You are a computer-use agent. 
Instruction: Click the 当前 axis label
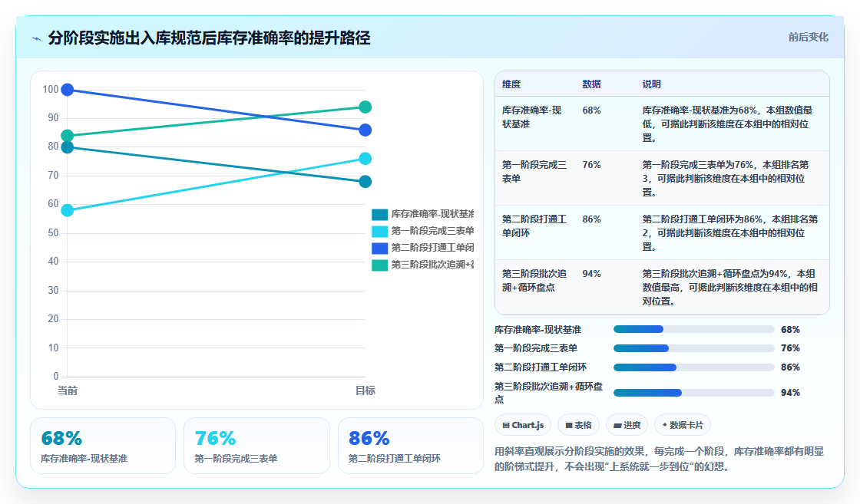point(68,390)
